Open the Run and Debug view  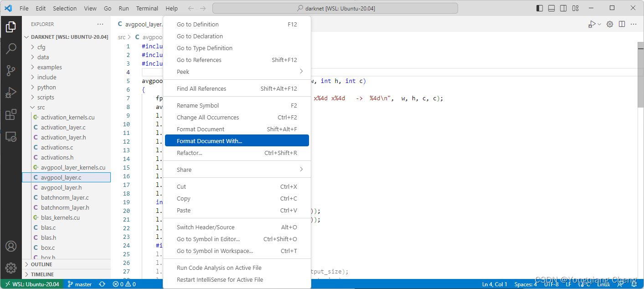[x=11, y=93]
